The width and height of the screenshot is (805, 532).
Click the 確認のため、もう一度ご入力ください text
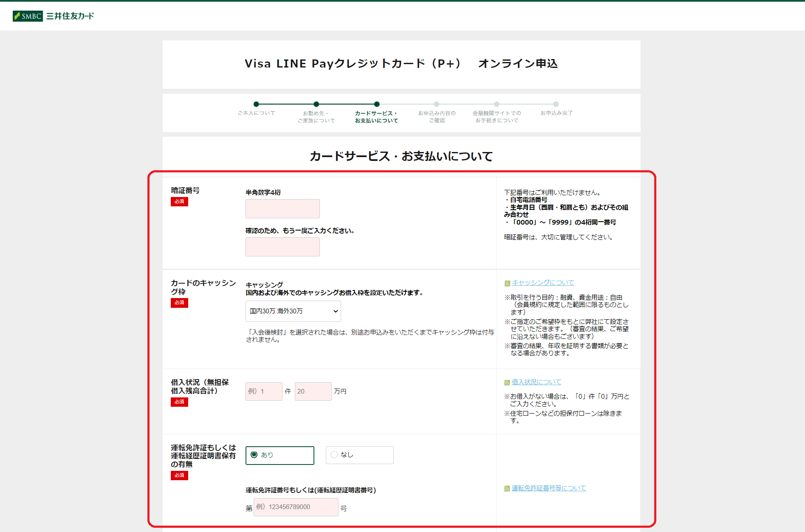pyautogui.click(x=300, y=231)
